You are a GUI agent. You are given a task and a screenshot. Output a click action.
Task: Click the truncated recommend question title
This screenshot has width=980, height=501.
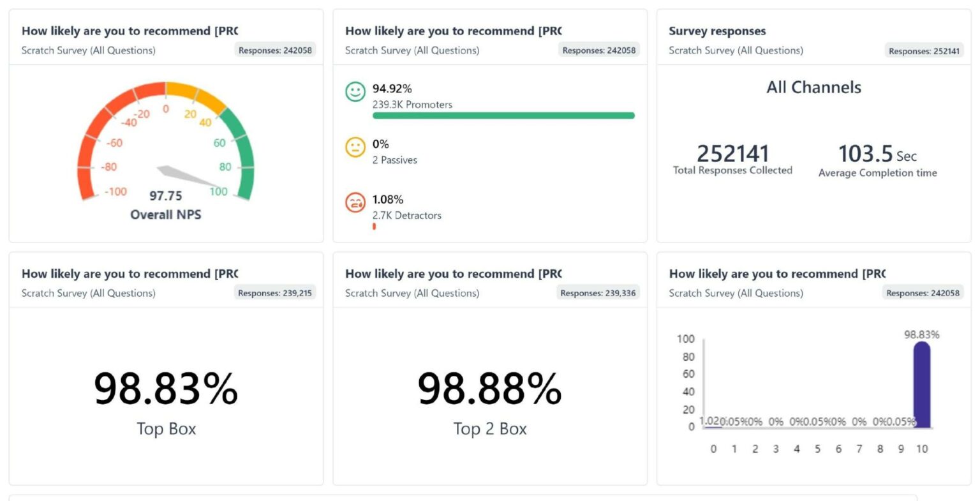point(130,31)
